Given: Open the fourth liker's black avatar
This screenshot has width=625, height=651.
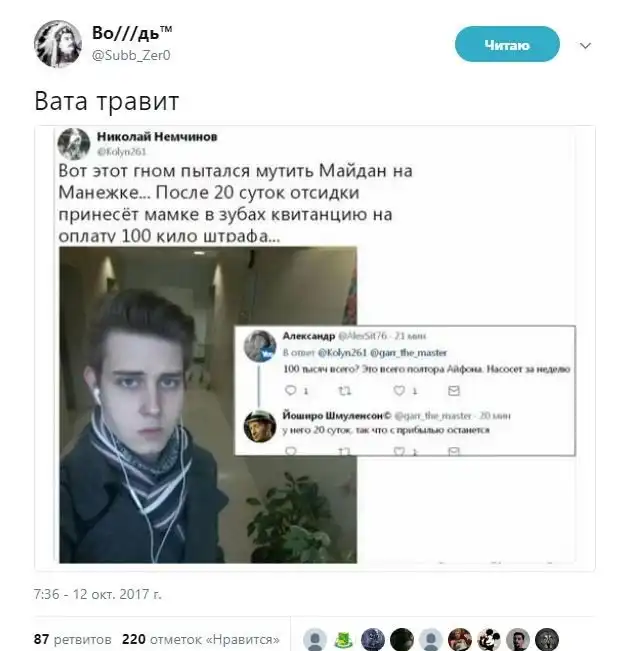Looking at the screenshot, I should [x=402, y=640].
